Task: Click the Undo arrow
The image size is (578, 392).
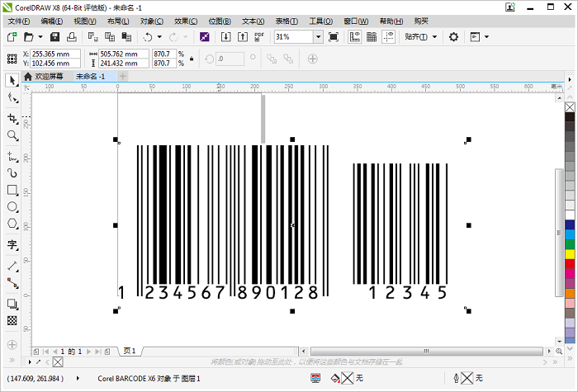Action: [148, 37]
